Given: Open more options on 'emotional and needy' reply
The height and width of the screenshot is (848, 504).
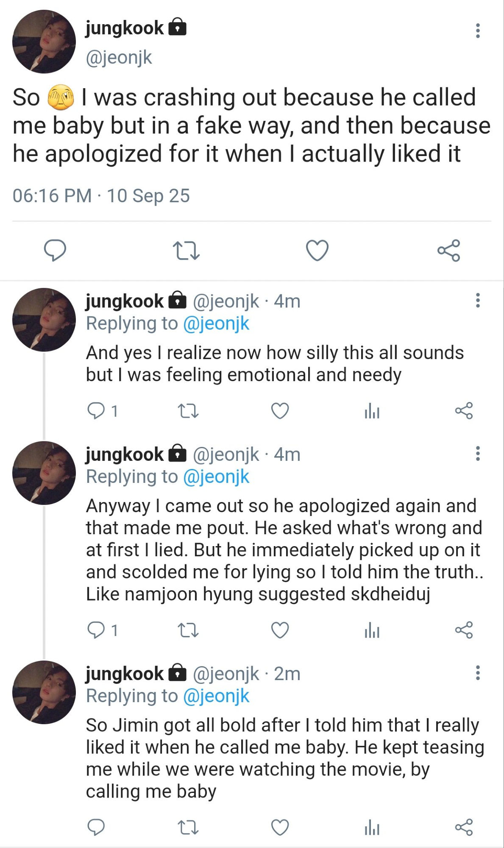Looking at the screenshot, I should pos(478,300).
